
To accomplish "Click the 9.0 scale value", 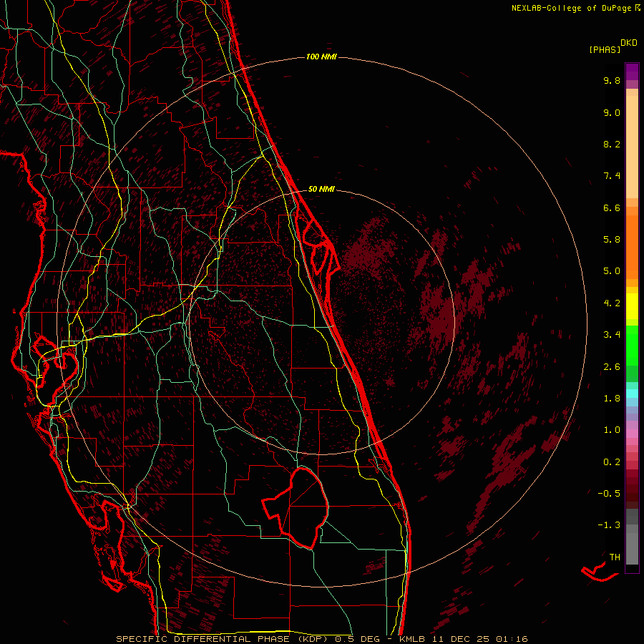I will point(612,112).
